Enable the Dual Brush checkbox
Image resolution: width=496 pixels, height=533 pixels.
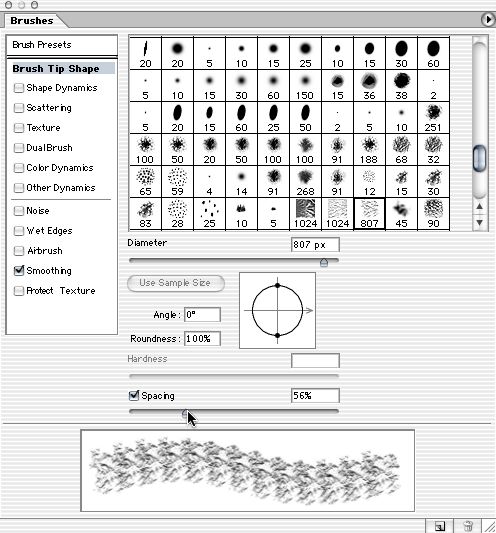18,148
